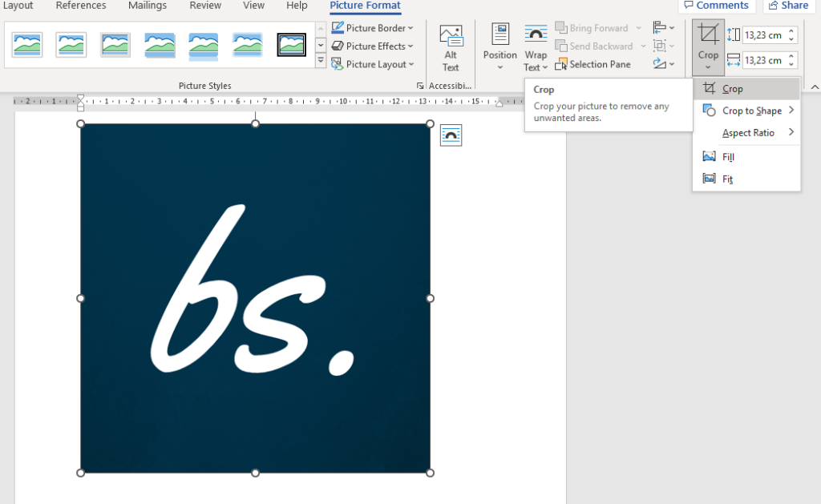Screen dimensions: 821x504
Task: Collapse the ribbon with the chevron
Action: point(815,87)
